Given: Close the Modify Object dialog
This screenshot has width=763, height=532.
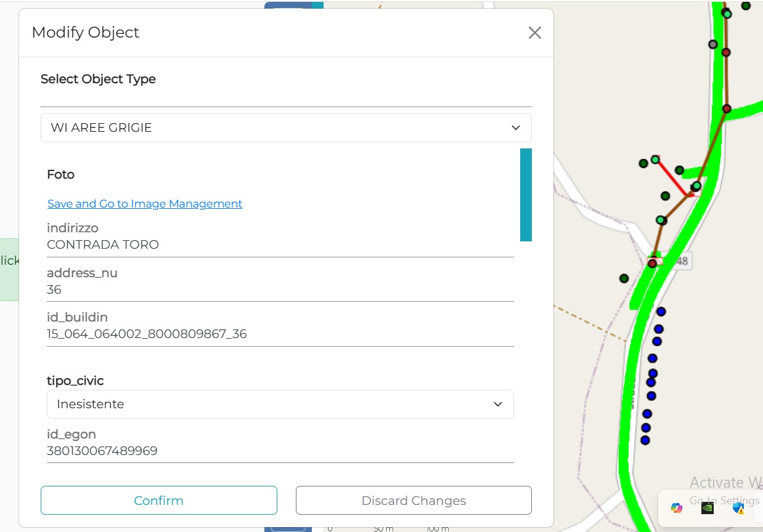Looking at the screenshot, I should click(x=534, y=33).
